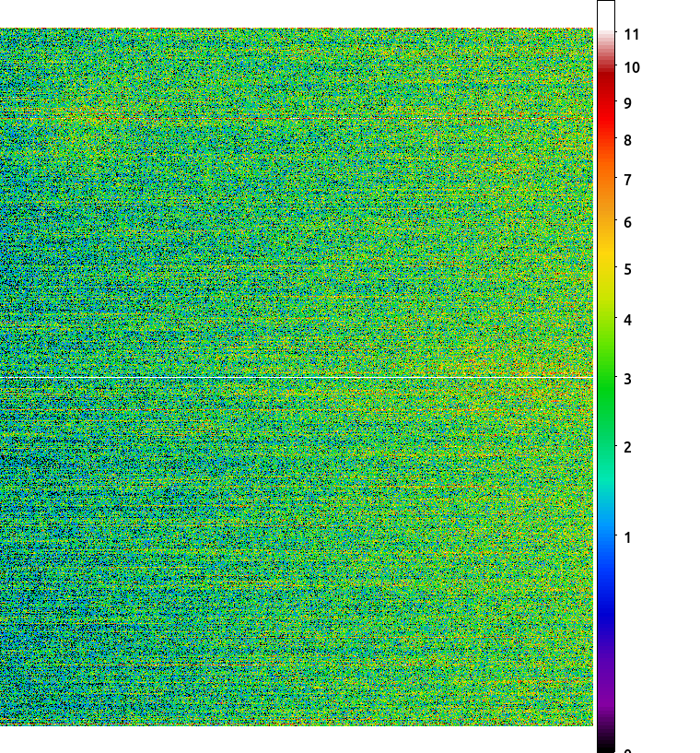
Task: Click the colorbar tick label 1
Action: (x=627, y=537)
